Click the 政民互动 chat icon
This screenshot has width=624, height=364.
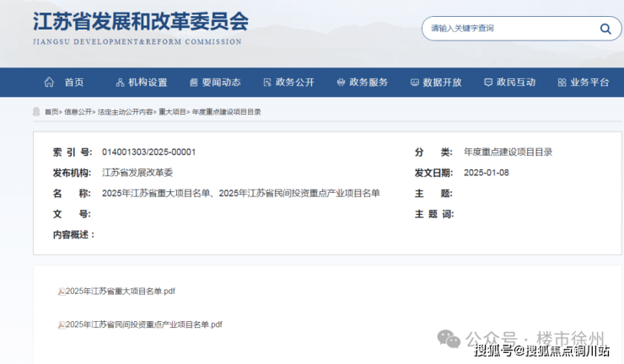click(488, 83)
